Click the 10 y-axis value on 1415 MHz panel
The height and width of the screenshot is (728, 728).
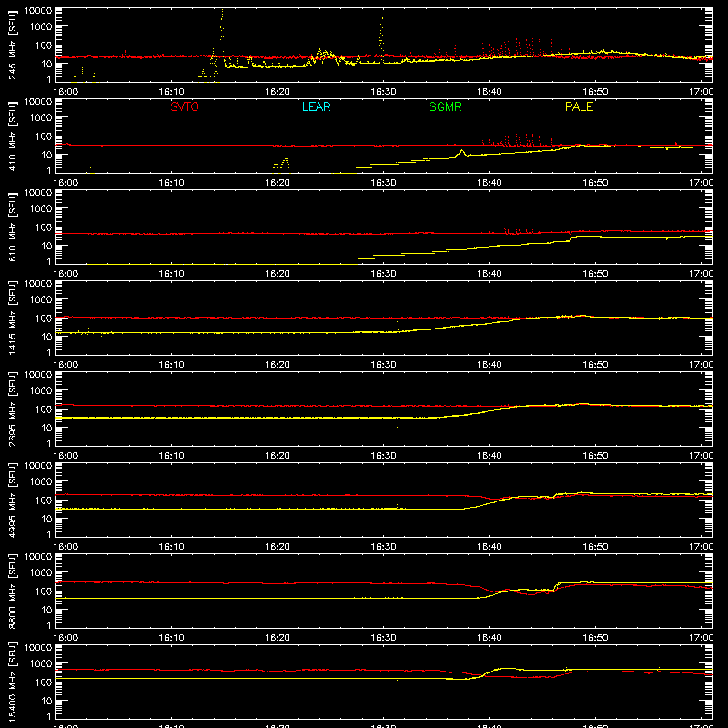(46, 337)
